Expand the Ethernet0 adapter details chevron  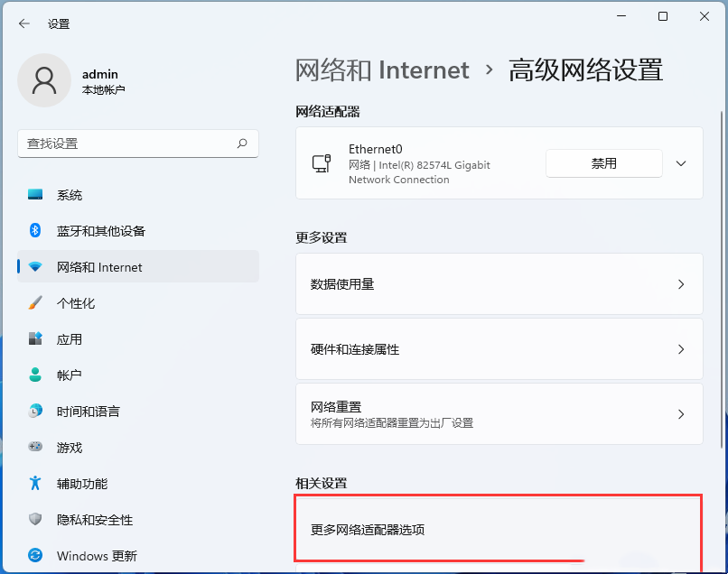pyautogui.click(x=679, y=163)
